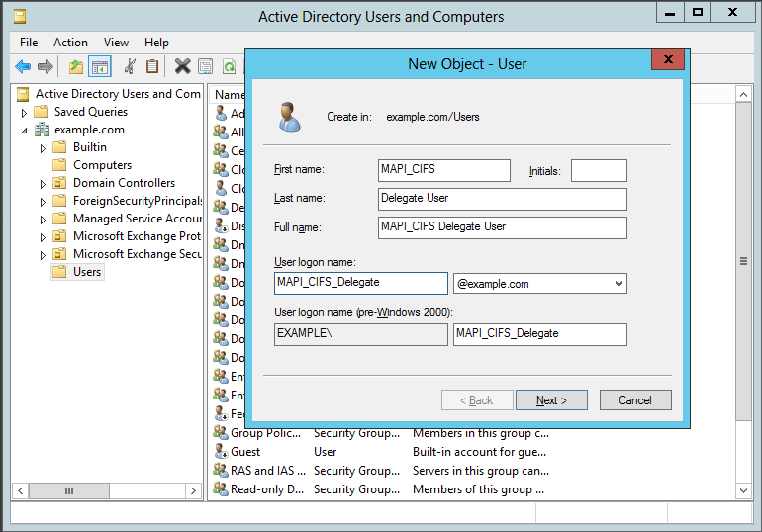Click the Builtin folder icon

click(59, 147)
